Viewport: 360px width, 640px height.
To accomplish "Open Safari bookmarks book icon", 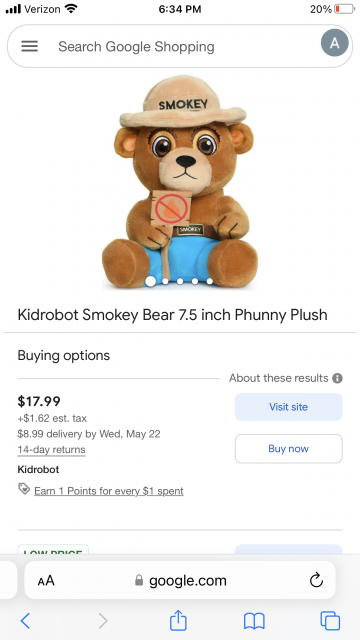I will [x=254, y=621].
